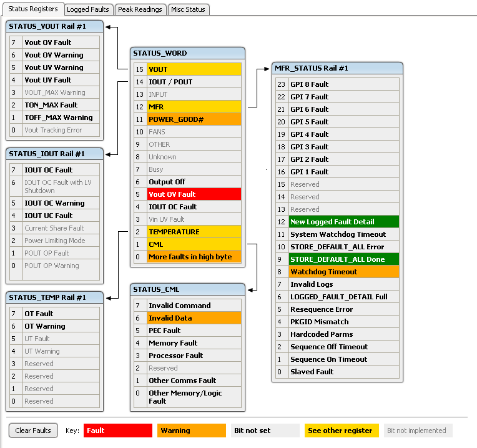Click the Watchdog Timeout bit 8 row

click(343, 272)
